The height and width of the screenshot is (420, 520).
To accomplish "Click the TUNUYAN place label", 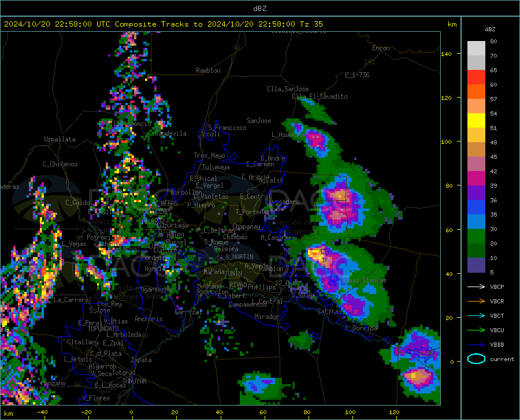I will (134, 381).
